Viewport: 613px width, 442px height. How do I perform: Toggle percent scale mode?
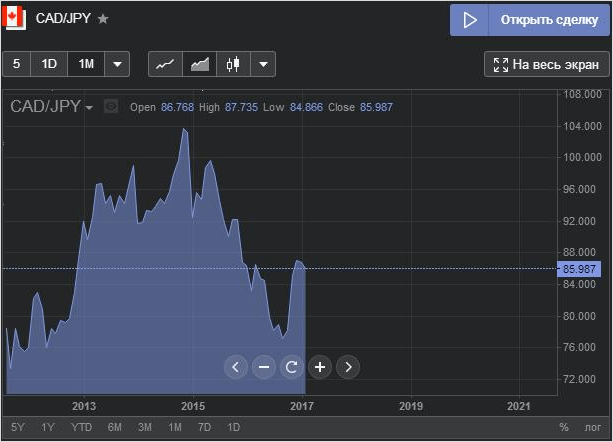click(x=564, y=428)
